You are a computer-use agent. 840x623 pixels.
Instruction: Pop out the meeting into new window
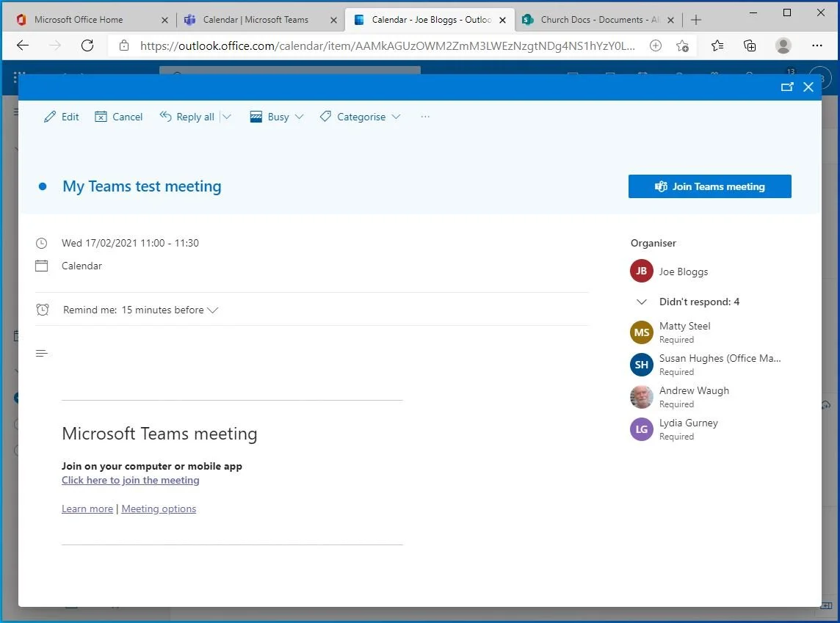tap(787, 87)
